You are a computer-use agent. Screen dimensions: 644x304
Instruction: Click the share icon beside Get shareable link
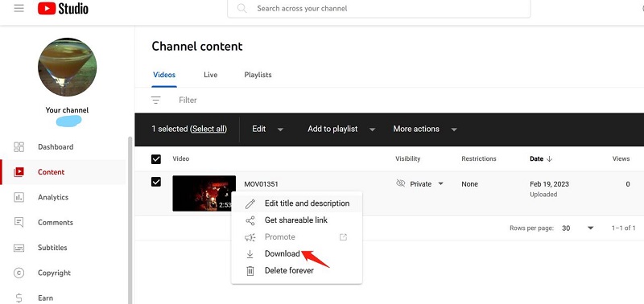point(250,220)
